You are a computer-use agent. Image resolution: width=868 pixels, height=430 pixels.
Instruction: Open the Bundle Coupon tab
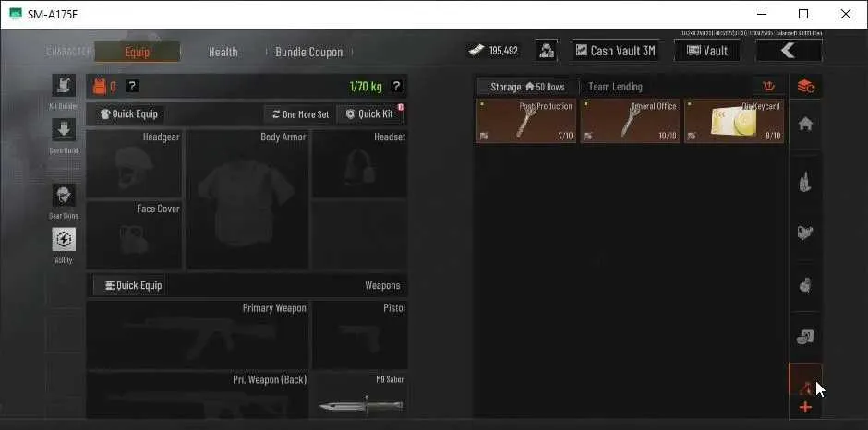click(x=309, y=52)
